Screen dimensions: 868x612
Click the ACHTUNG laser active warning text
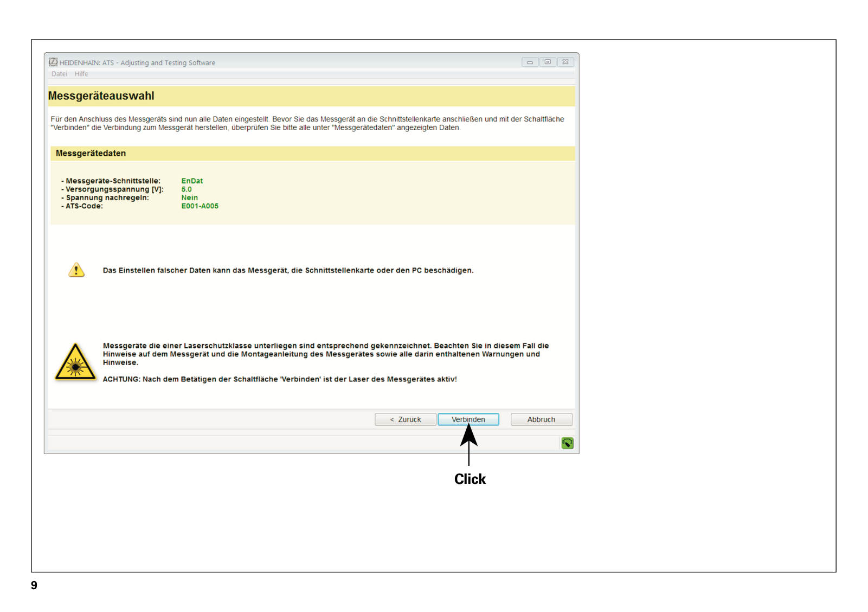[280, 379]
